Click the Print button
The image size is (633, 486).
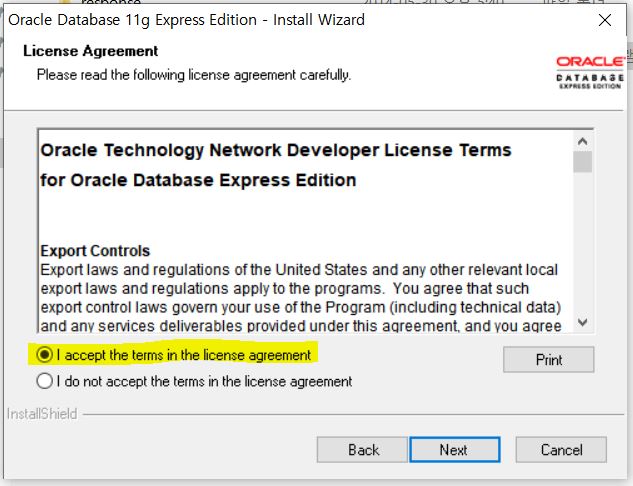tap(549, 359)
